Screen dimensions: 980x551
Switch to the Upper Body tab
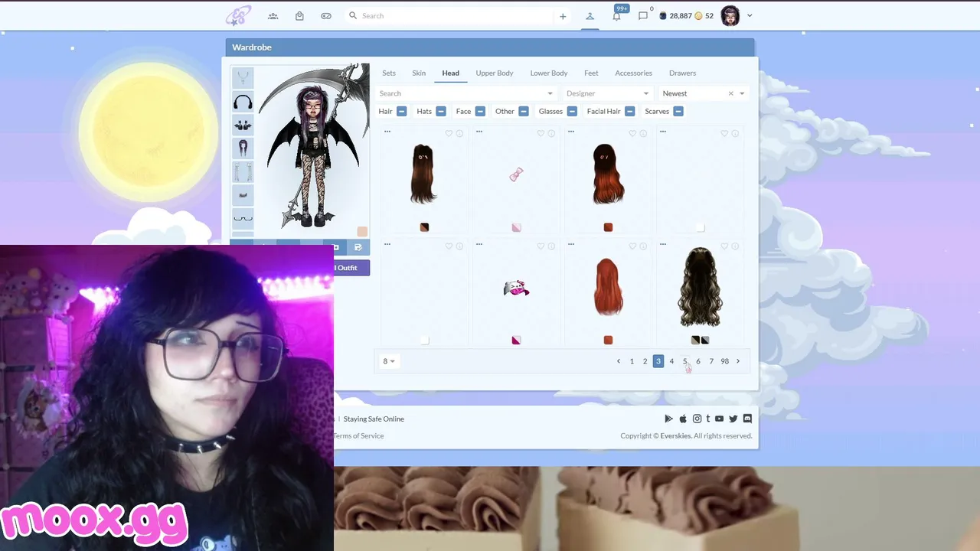point(495,73)
